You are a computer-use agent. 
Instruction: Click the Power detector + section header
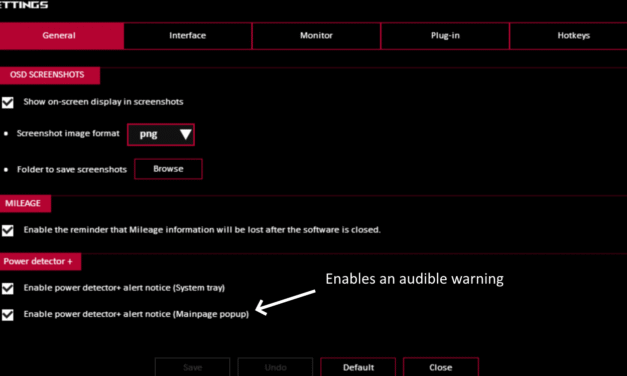pos(40,262)
